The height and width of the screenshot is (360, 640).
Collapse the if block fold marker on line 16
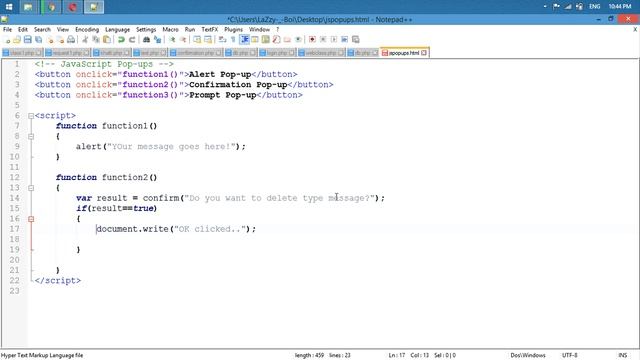[31, 219]
